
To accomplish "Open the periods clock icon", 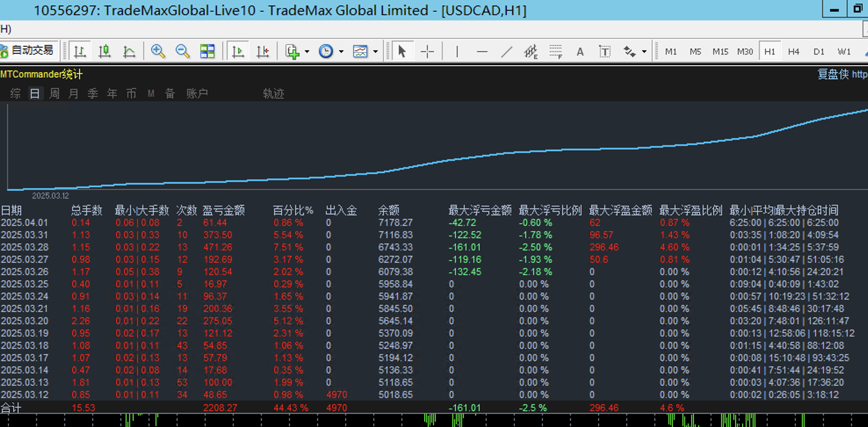I will tap(326, 51).
